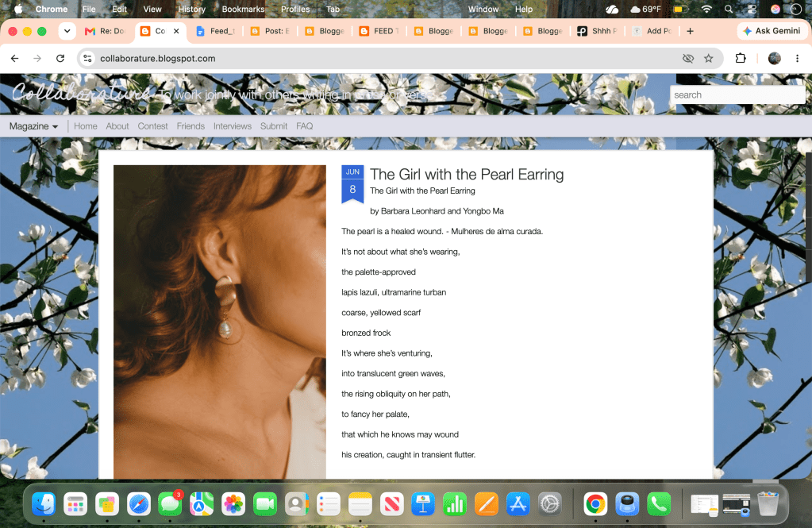
Task: Open Spotlight search in menu bar
Action: pyautogui.click(x=729, y=9)
